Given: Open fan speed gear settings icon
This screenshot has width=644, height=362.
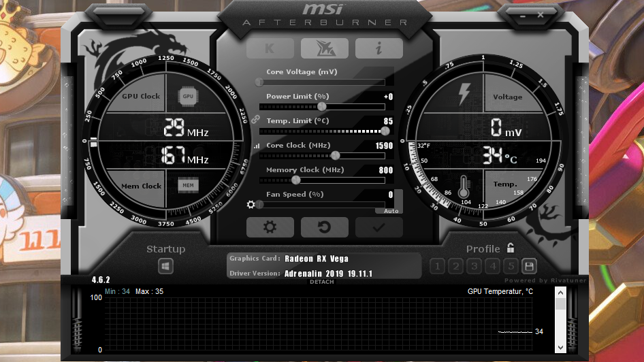Looking at the screenshot, I should pyautogui.click(x=251, y=204).
